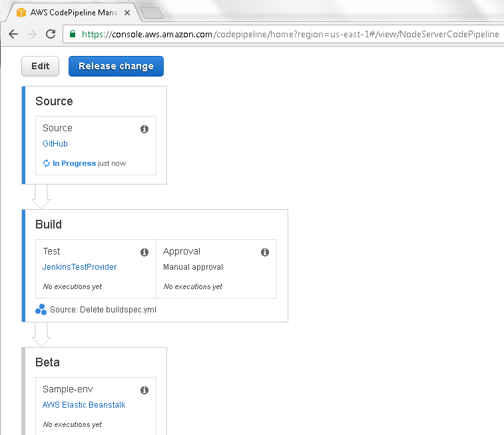Click the Edit pipeline button
The height and width of the screenshot is (435, 504).
[x=40, y=66]
